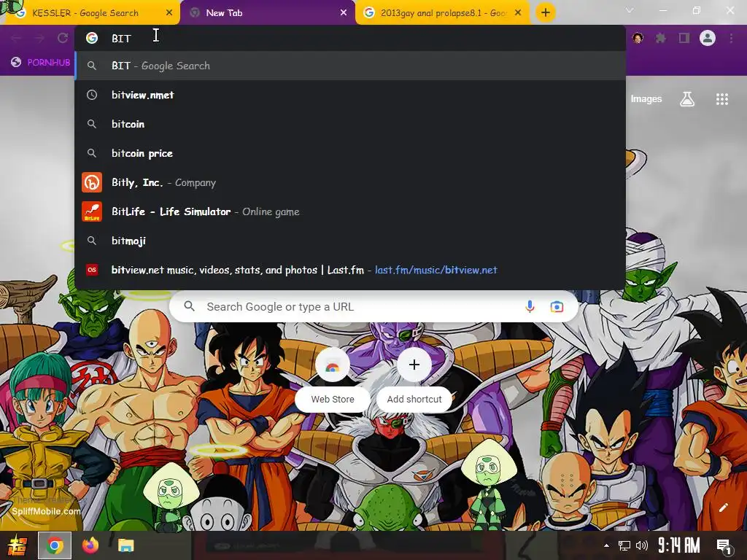This screenshot has width=747, height=560.
Task: Click the address bar containing BIT
Action: click(x=350, y=38)
